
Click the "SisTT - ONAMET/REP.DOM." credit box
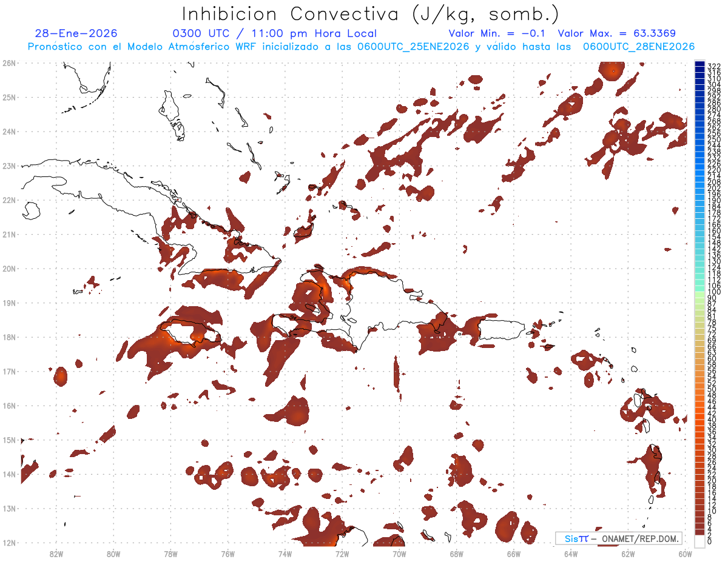coord(619,538)
